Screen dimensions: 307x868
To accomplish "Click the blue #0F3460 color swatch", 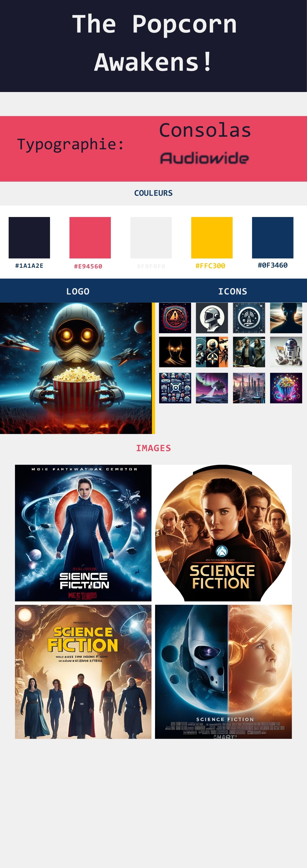I will (273, 238).
